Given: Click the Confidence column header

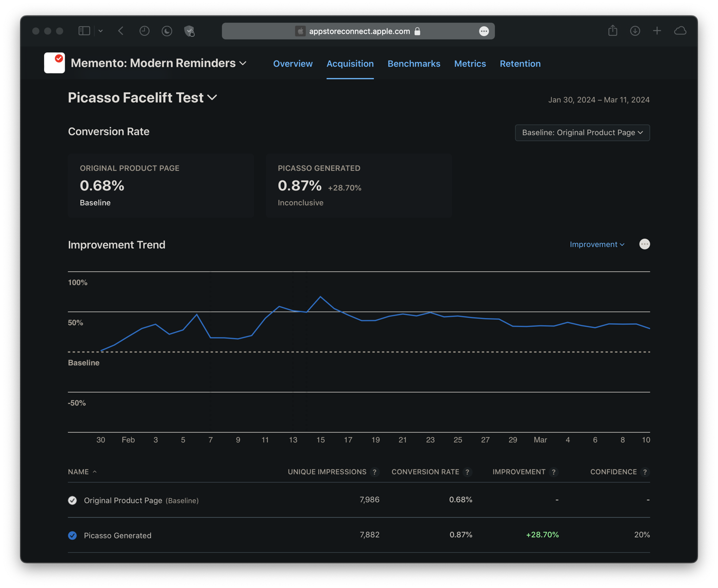Looking at the screenshot, I should 613,472.
